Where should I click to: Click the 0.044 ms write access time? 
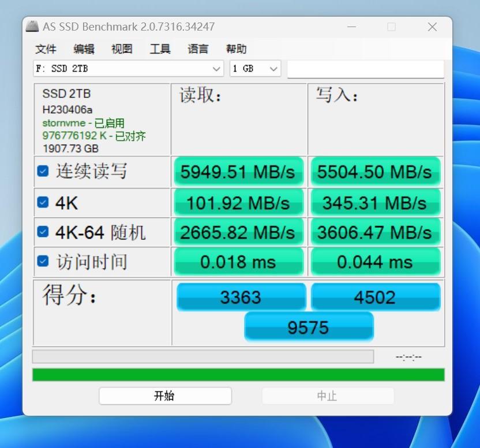pos(376,262)
